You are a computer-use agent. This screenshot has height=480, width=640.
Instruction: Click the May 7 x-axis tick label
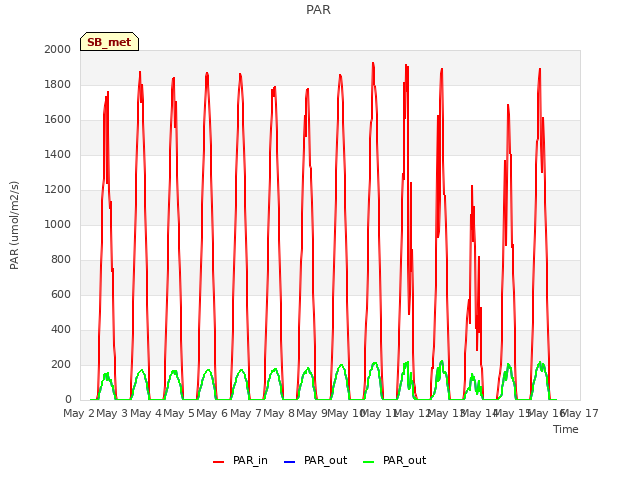(x=246, y=413)
